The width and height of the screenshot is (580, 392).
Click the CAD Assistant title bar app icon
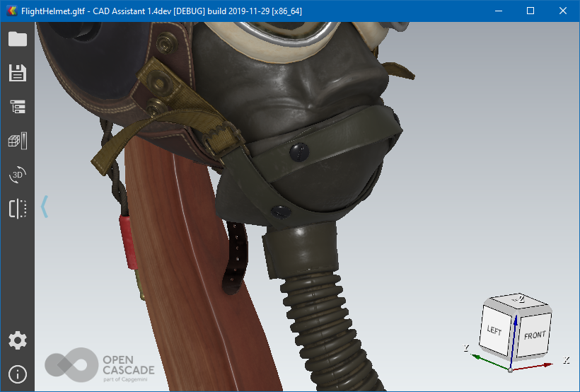coord(11,11)
